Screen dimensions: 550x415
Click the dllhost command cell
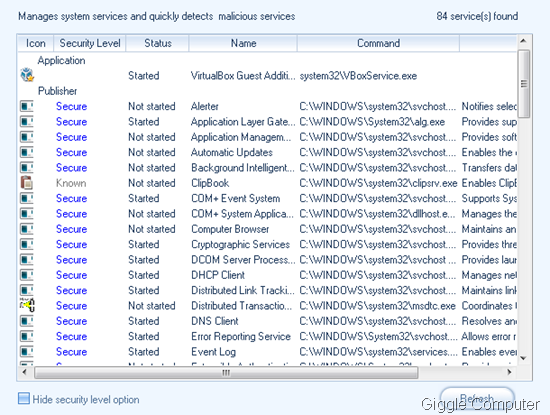pyautogui.click(x=377, y=213)
